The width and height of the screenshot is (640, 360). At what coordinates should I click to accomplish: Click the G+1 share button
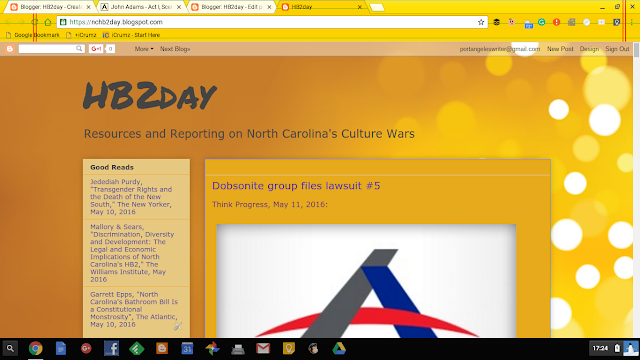click(x=96, y=49)
